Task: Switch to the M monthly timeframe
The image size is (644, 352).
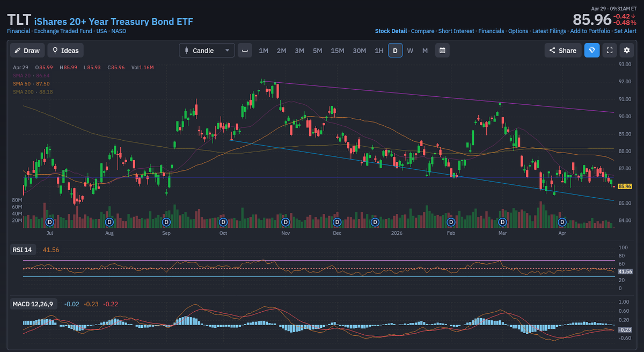Action: (425, 51)
